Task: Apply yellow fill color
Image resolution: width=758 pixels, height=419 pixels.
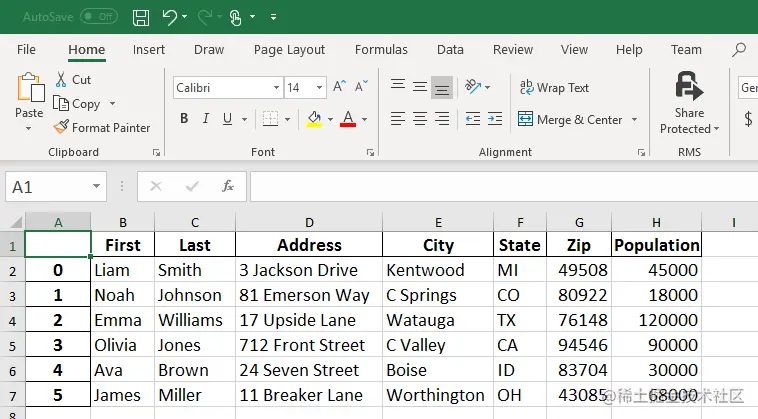Action: tap(314, 119)
